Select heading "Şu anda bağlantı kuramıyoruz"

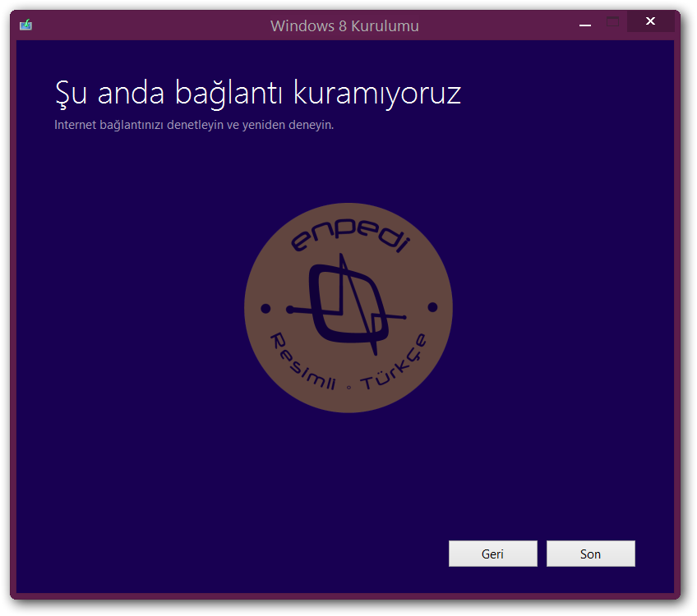[258, 94]
